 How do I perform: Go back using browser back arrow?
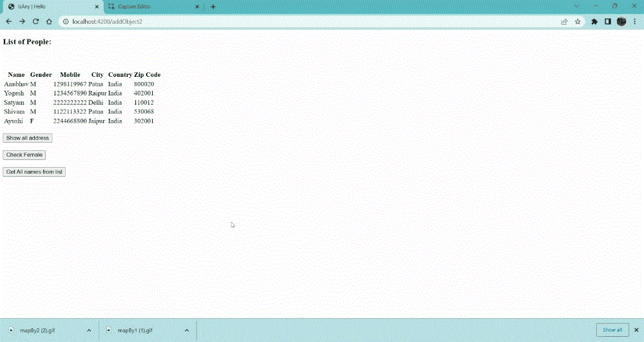(8, 21)
